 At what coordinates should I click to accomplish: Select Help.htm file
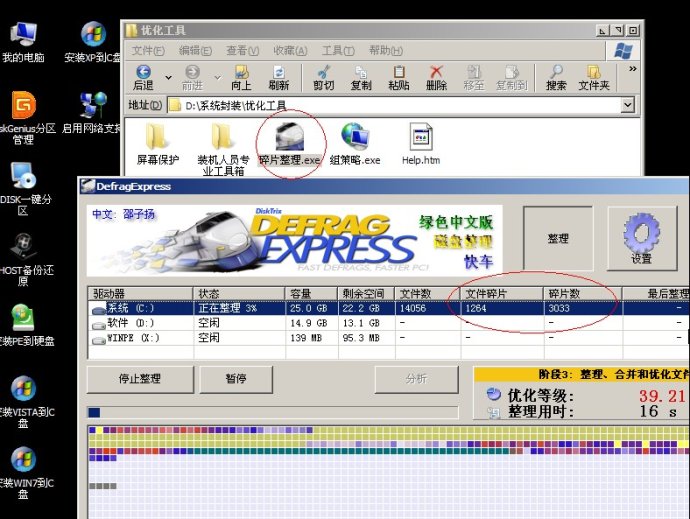[421, 144]
